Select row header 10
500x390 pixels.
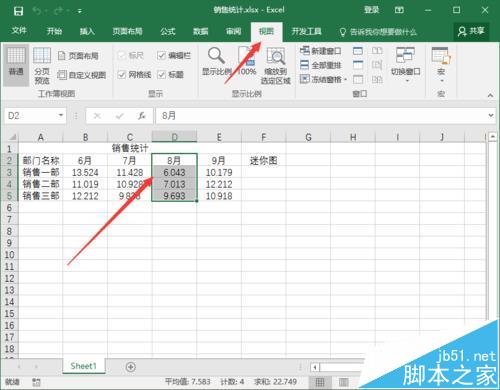click(9, 255)
